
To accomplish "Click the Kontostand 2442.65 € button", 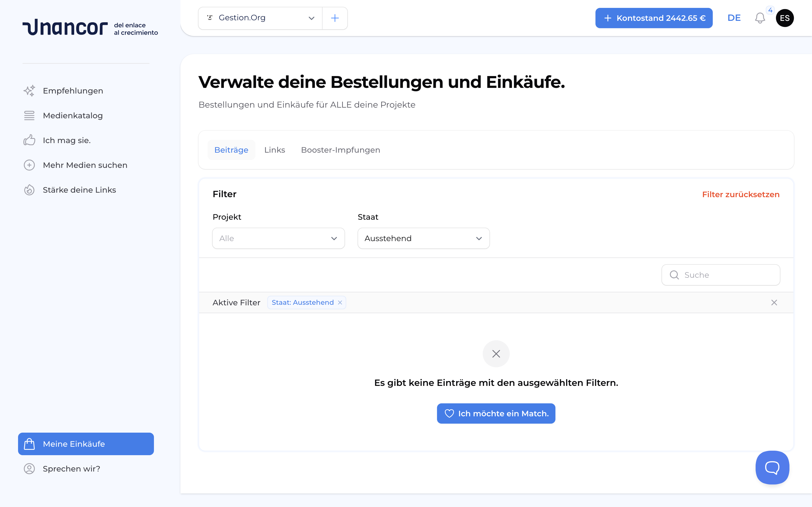I will pos(654,18).
